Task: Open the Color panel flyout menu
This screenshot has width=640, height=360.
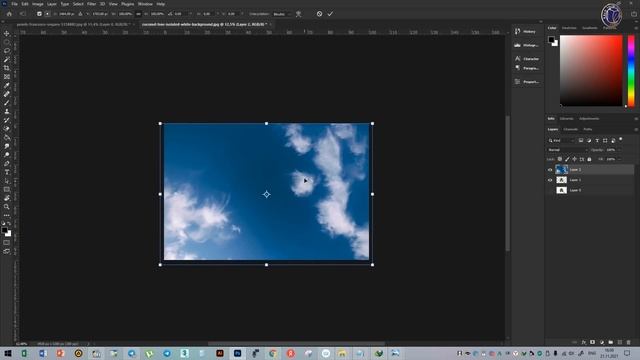Action: click(636, 28)
